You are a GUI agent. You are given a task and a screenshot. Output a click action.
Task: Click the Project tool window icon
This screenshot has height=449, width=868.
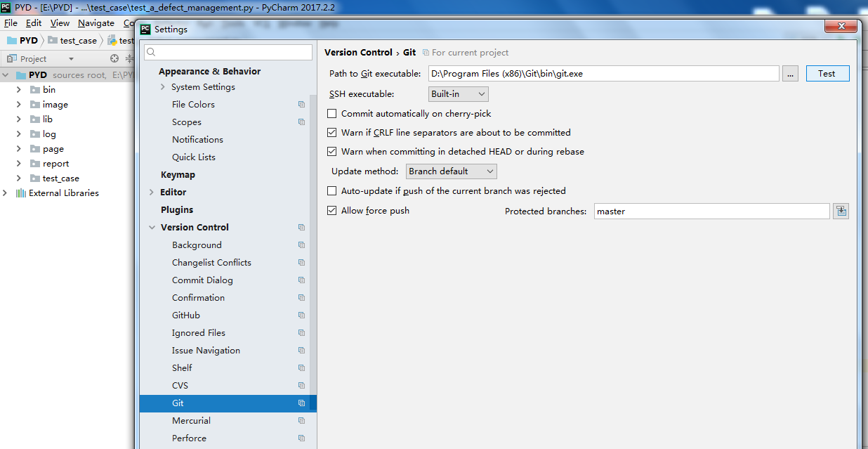click(x=11, y=58)
